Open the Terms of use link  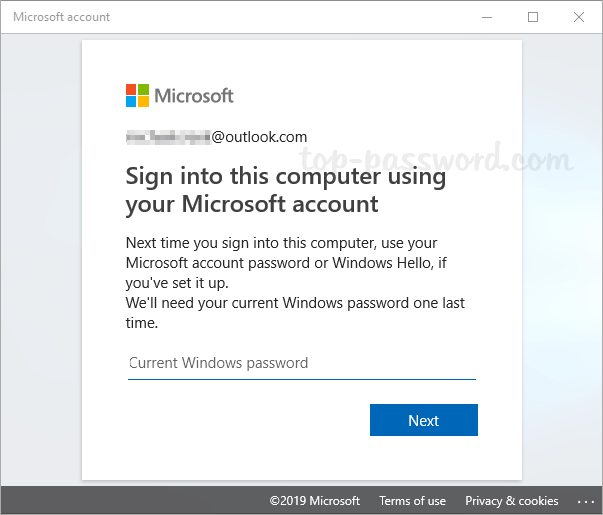(x=412, y=501)
